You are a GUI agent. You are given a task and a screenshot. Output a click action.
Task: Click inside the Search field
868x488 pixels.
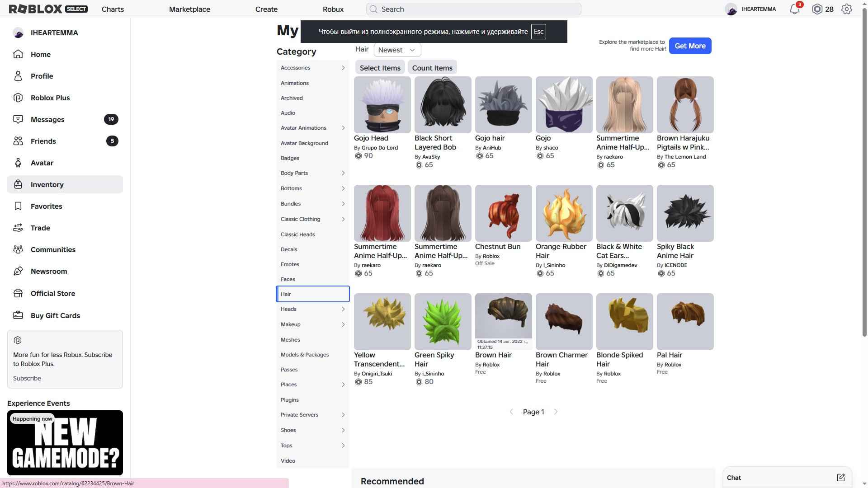[x=473, y=9]
